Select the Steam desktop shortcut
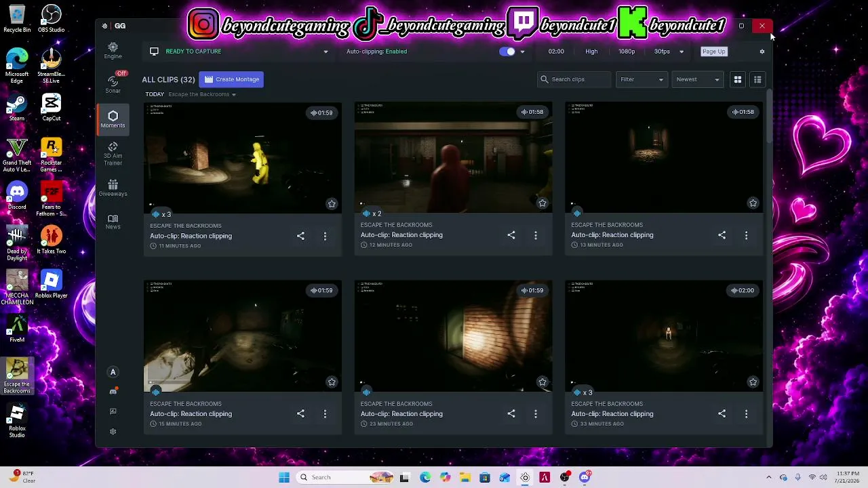The height and width of the screenshot is (488, 868). tap(17, 108)
